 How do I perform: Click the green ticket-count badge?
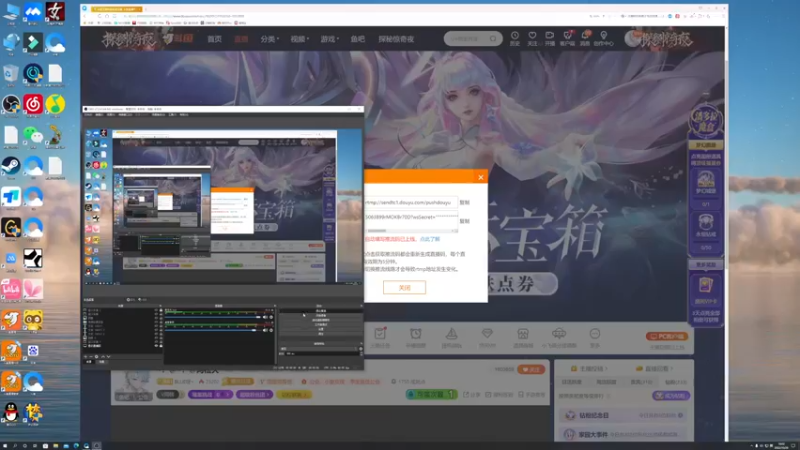pyautogui.click(x=431, y=394)
